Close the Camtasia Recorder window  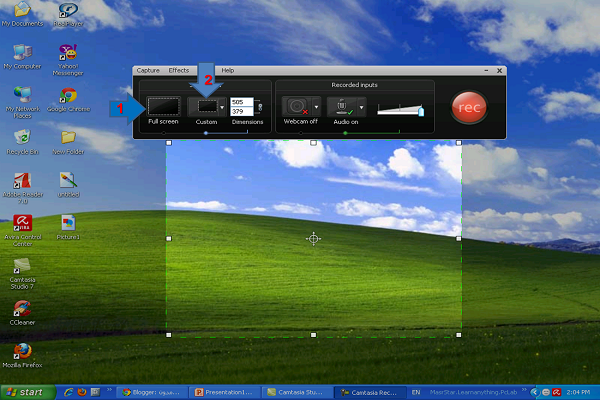coord(499,70)
